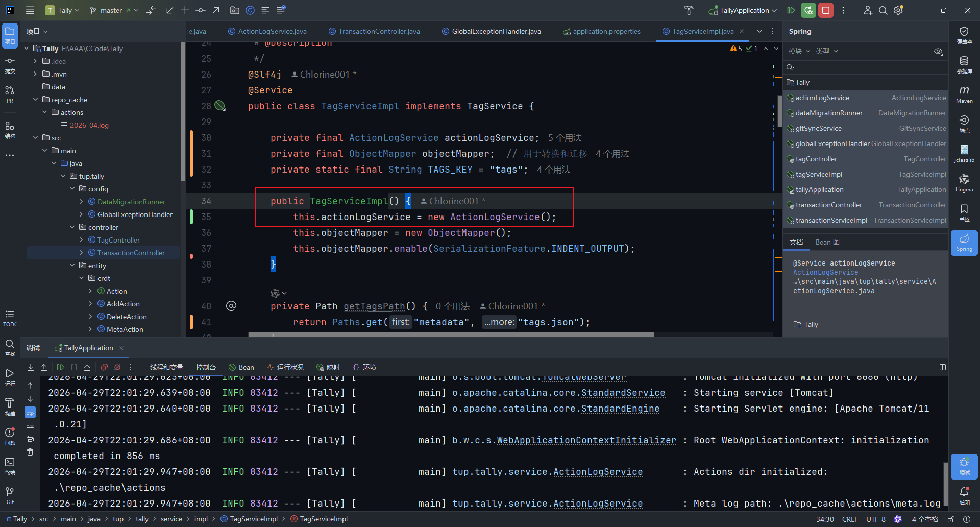Screen dimensions: 980x527
Task: Open the Bean 图 tab in Spring panel
Action: click(827, 242)
